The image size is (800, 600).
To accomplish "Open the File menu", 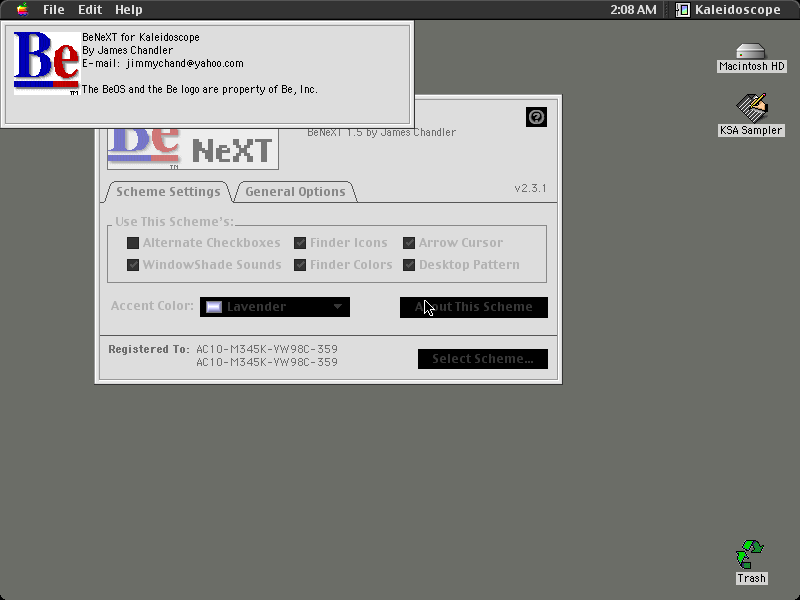I will pos(54,9).
